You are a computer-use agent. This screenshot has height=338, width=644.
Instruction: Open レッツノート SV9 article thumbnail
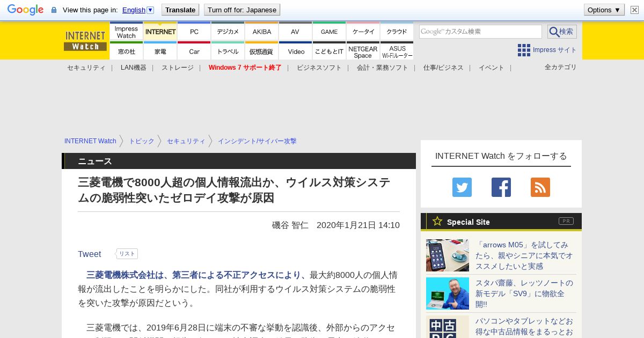pos(448,293)
